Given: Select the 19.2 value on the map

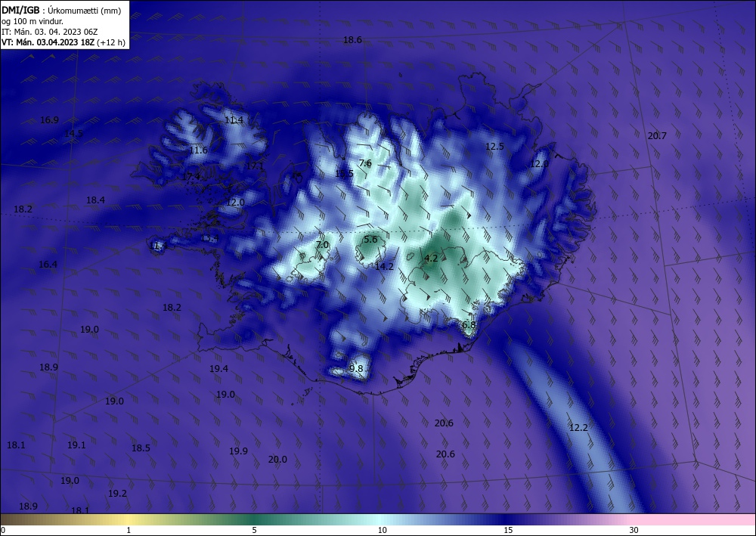Looking at the screenshot, I should click(117, 493).
